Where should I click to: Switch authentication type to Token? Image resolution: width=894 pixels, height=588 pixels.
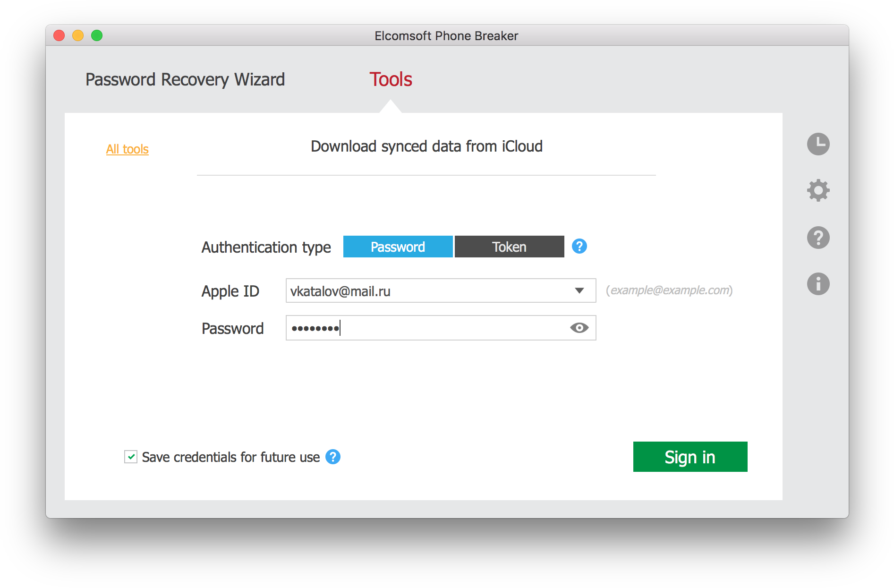[509, 247]
